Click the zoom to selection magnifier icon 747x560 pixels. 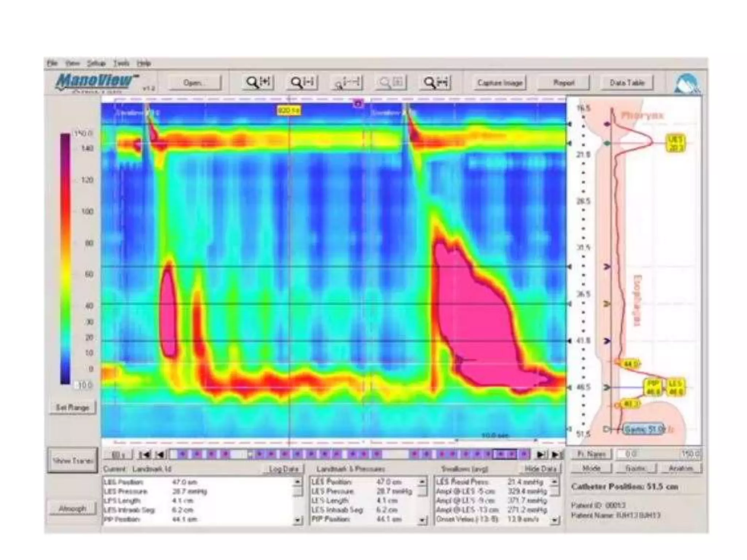[x=347, y=83]
